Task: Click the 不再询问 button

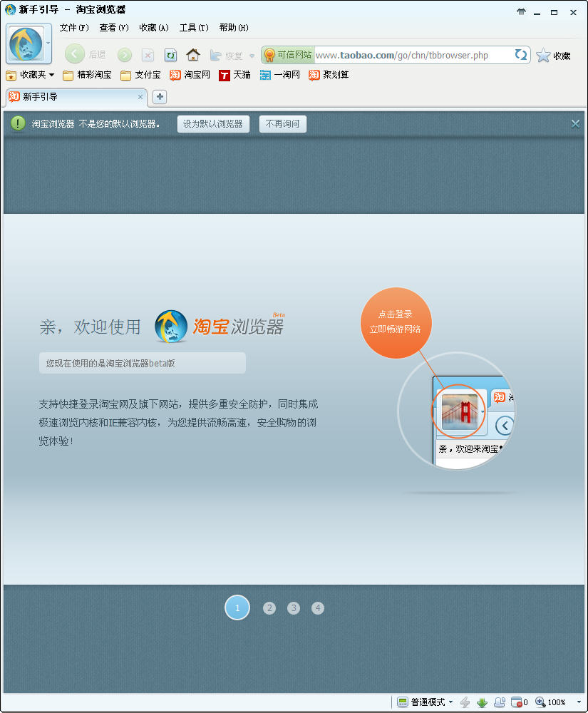Action: (x=282, y=124)
